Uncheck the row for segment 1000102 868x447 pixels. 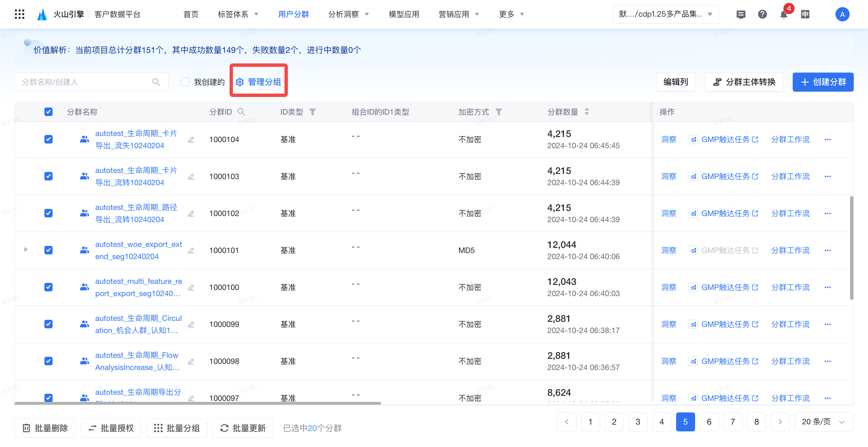(48, 213)
